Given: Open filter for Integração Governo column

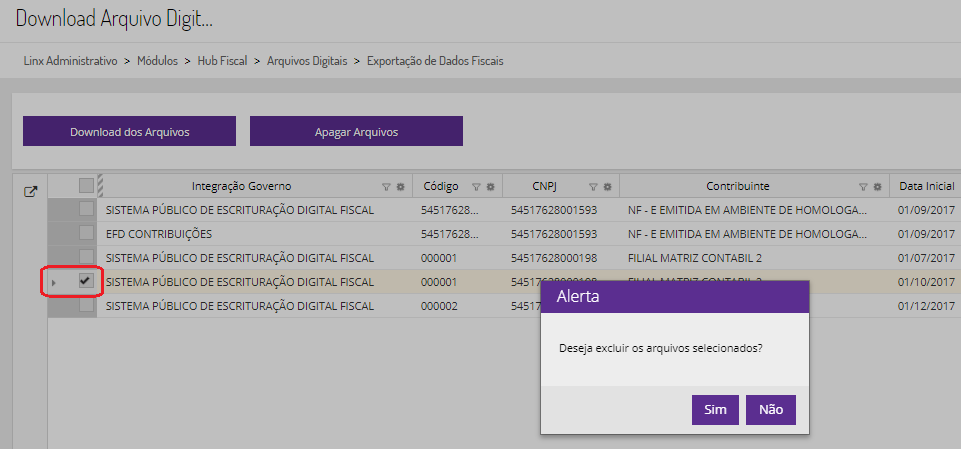Looking at the screenshot, I should [x=387, y=186].
